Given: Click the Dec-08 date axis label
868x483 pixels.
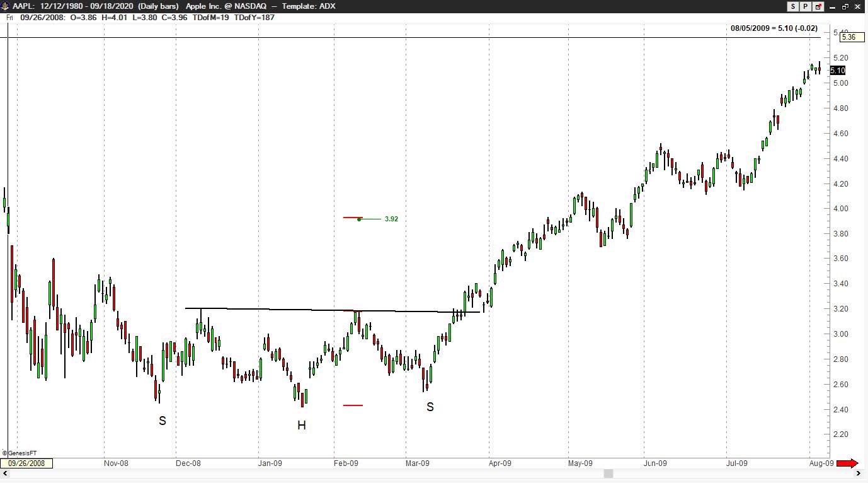Looking at the screenshot, I should (188, 463).
